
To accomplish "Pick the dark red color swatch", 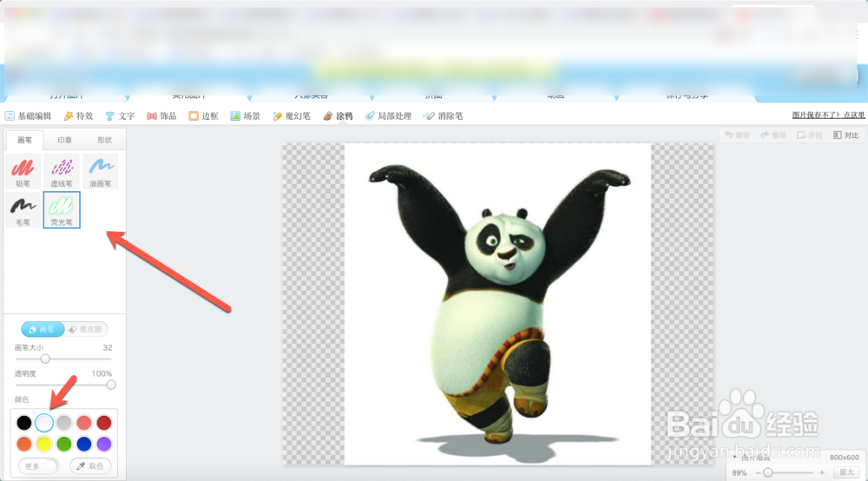I will (104, 423).
